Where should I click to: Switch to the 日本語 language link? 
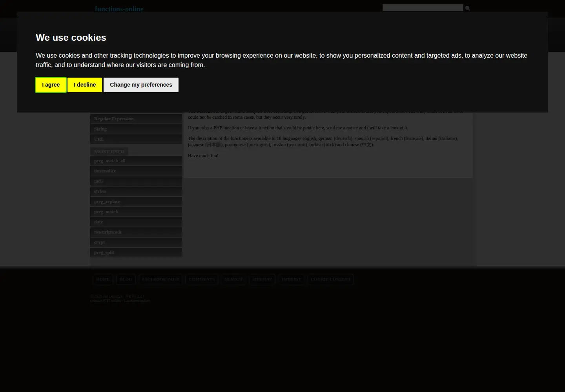coord(214,145)
